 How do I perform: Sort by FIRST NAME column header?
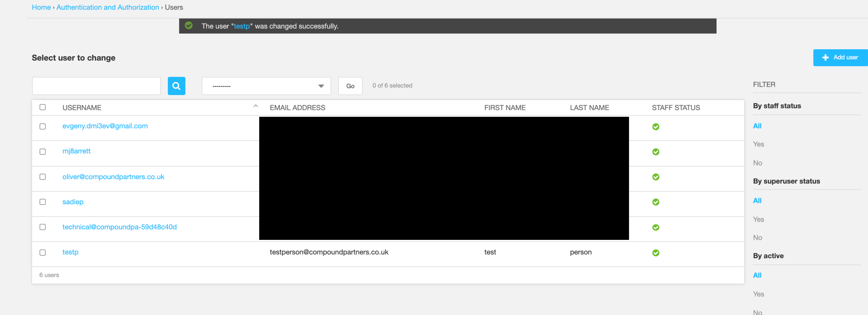(x=505, y=108)
